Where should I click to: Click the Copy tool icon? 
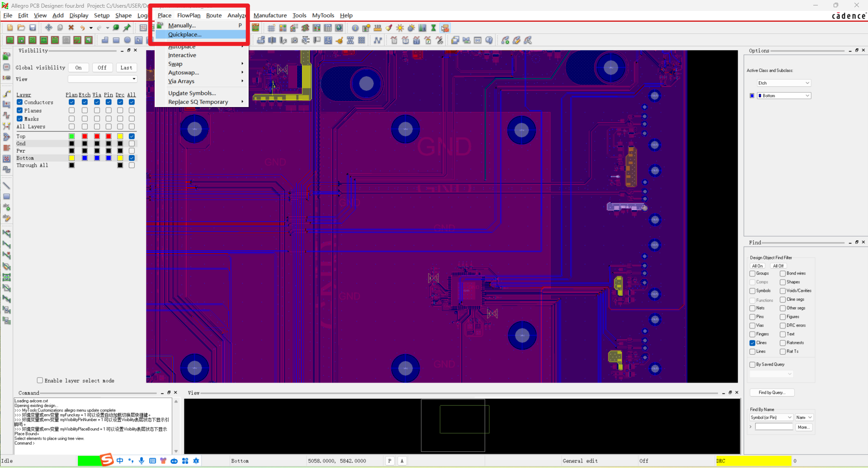point(60,28)
